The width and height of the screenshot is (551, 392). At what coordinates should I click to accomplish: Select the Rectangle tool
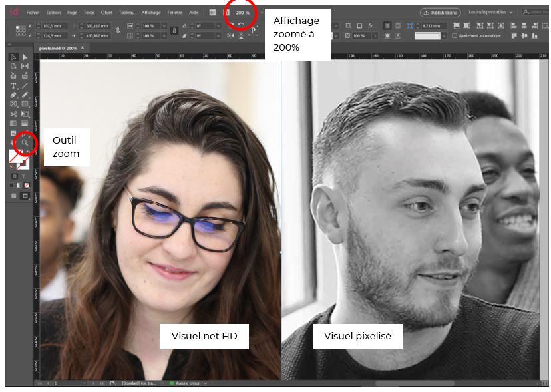tap(25, 104)
